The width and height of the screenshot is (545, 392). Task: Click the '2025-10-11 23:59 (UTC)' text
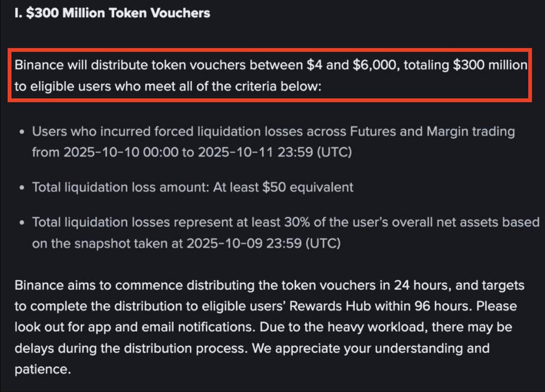tap(274, 152)
